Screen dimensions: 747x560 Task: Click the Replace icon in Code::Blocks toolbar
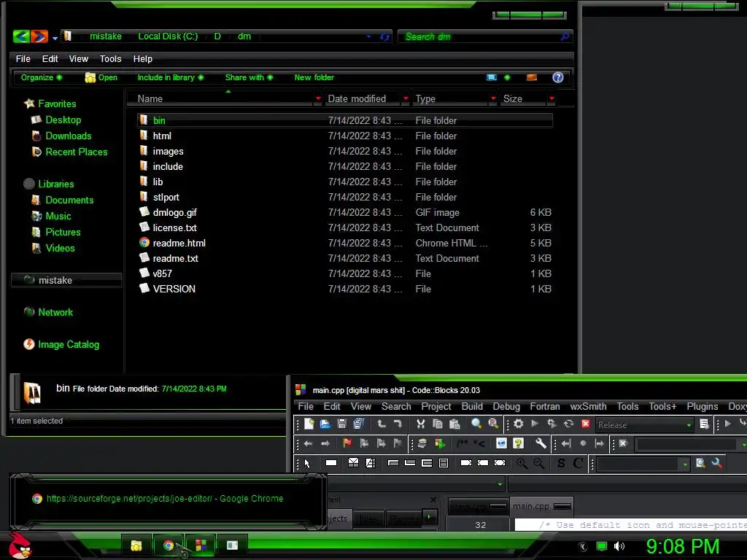coord(494,424)
